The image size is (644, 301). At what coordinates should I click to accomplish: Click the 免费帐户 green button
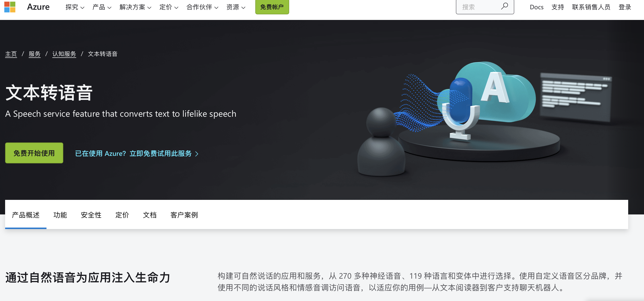[272, 7]
